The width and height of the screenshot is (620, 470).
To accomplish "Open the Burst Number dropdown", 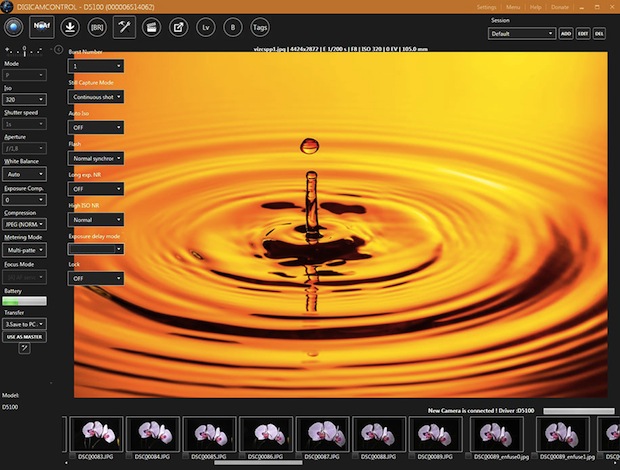I will coord(96,66).
